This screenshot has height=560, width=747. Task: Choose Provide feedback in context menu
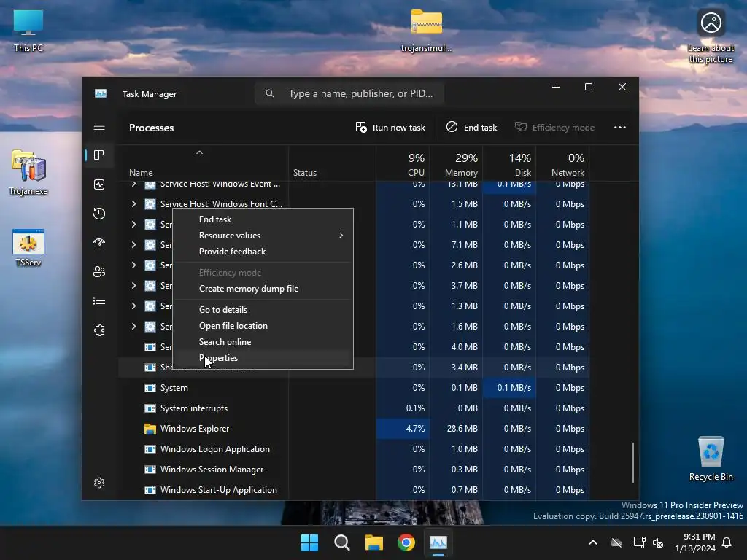point(263,252)
